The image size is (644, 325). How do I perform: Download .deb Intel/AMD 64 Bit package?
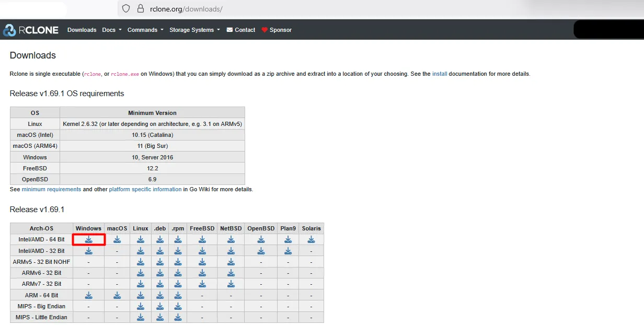pyautogui.click(x=160, y=239)
